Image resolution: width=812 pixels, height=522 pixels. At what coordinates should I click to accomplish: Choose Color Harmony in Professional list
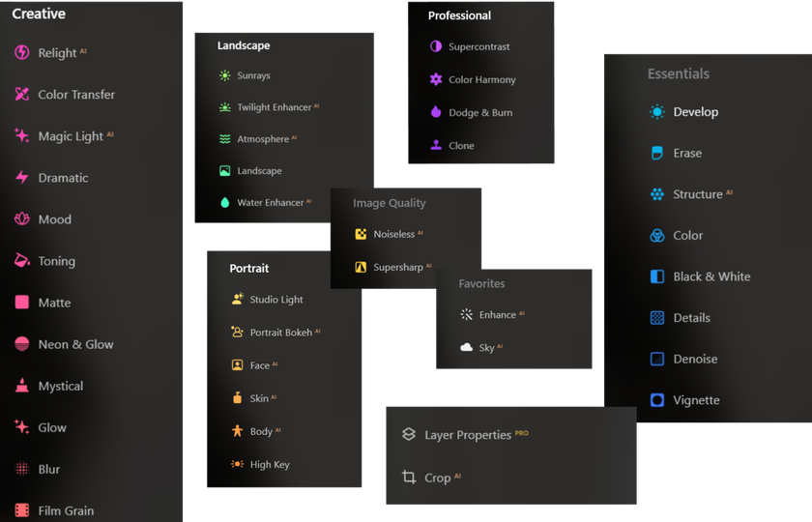pyautogui.click(x=482, y=79)
